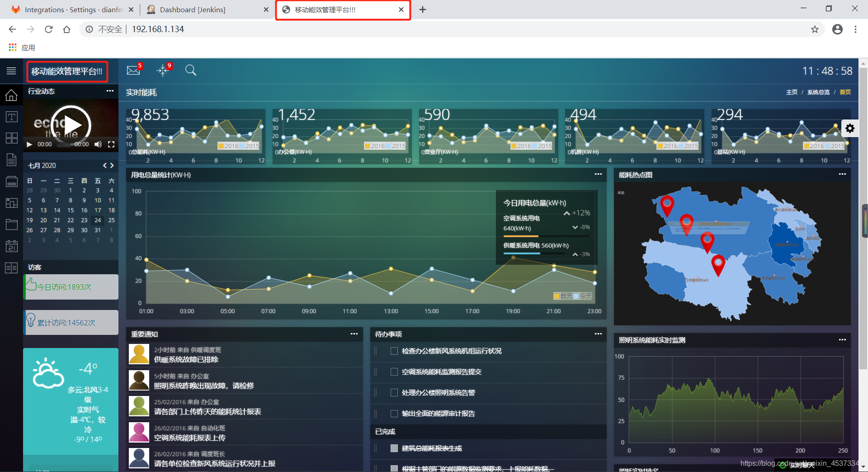Click the 移动能效管理平台 title logo
Image resolution: width=868 pixels, height=472 pixels.
click(67, 72)
